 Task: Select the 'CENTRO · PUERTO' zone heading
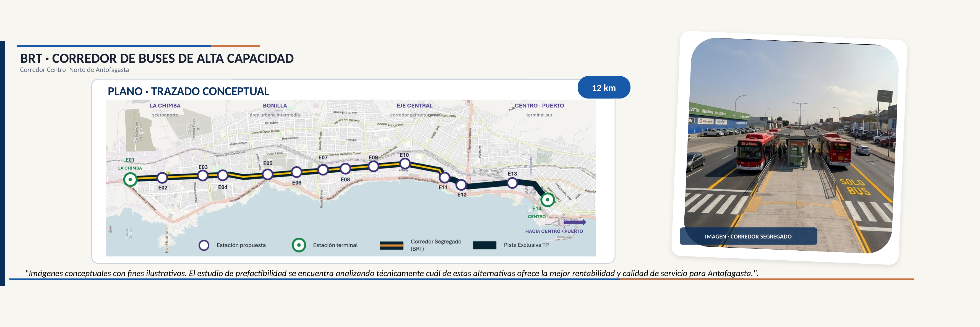coord(539,106)
